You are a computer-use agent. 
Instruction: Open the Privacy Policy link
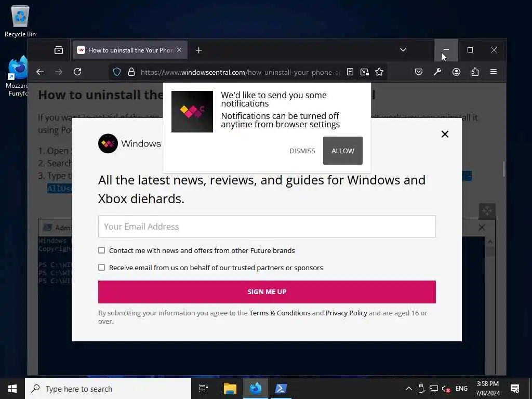tap(347, 313)
